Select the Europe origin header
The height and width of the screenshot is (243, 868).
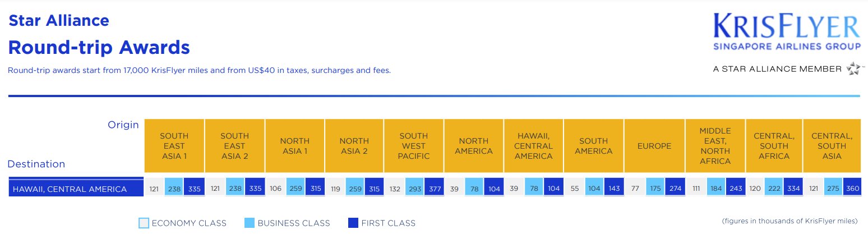click(x=654, y=146)
